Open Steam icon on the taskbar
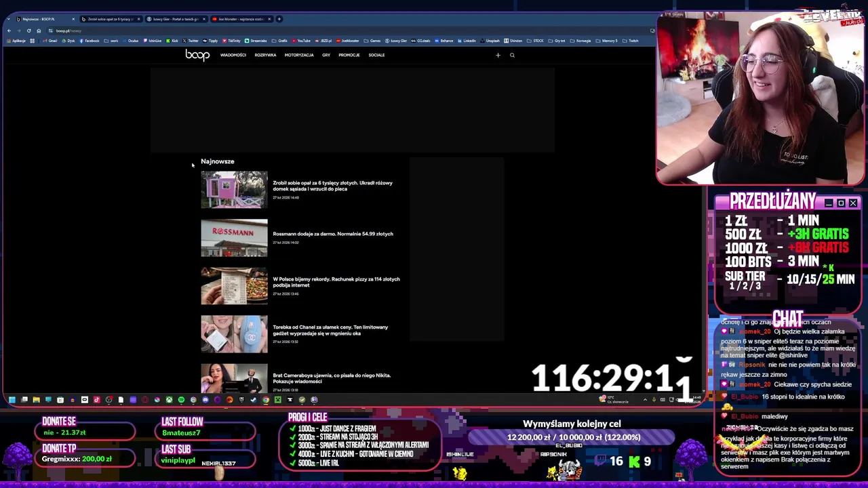 tap(253, 400)
